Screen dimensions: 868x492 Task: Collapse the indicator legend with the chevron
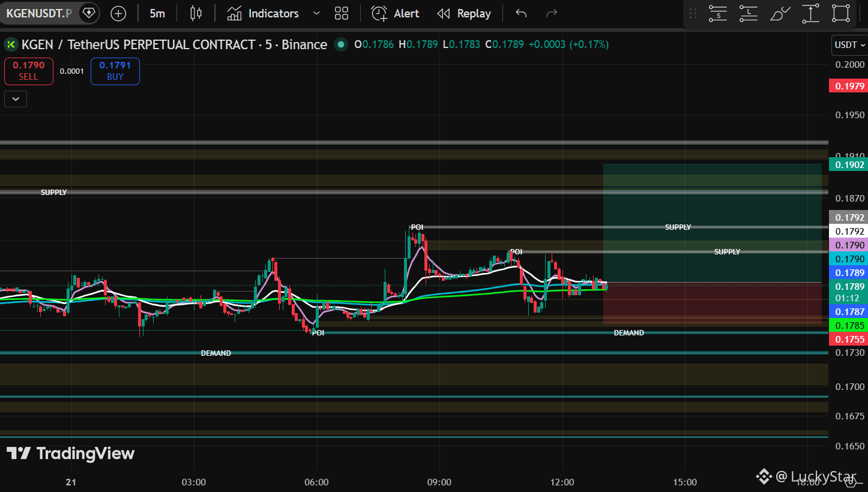point(16,99)
